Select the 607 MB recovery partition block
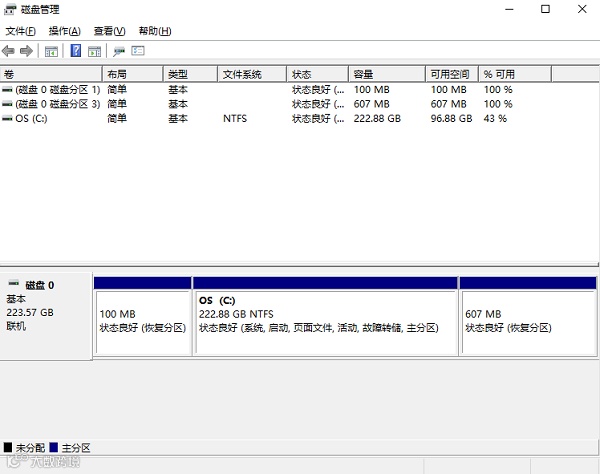The image size is (600, 474). coord(528,316)
